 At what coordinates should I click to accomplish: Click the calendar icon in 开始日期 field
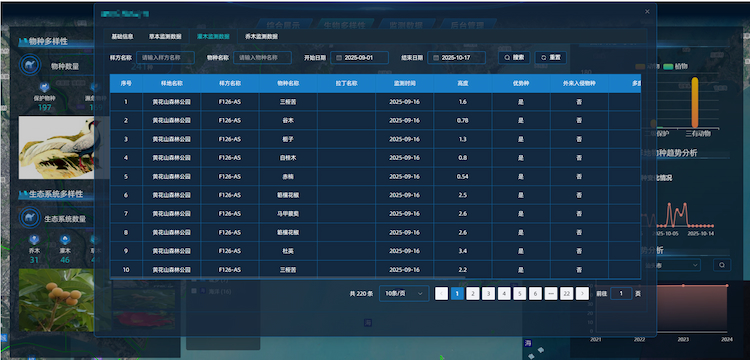339,57
